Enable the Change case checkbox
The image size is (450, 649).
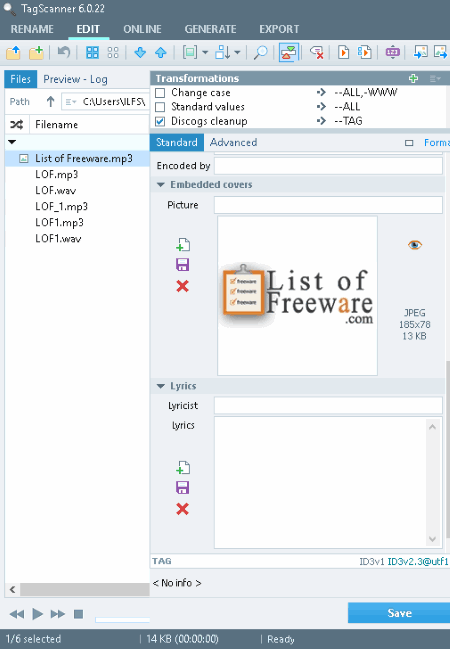tap(160, 93)
